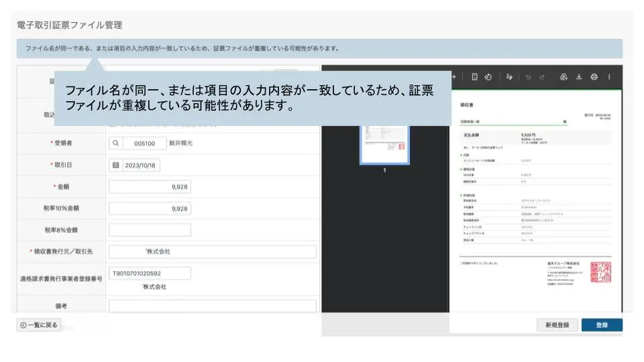Viewport: 644px width, 362px height.
Task: Click the empty 税率8%金額 input field
Action: pos(150,230)
